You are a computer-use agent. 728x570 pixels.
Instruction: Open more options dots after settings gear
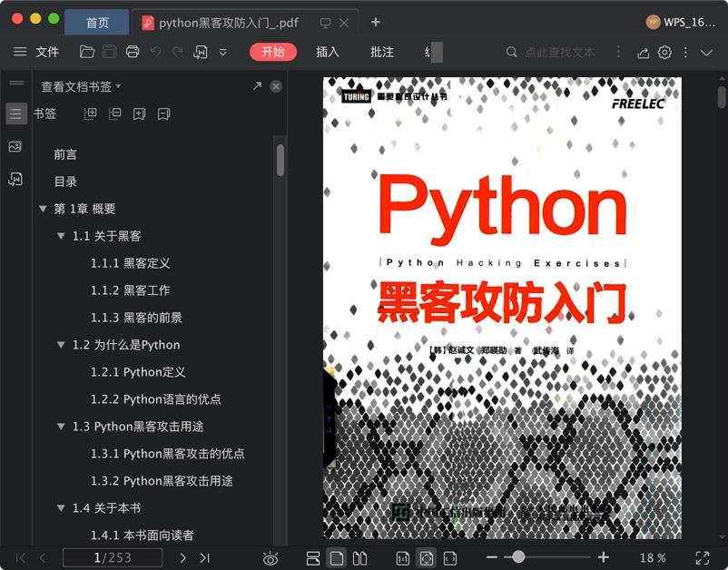(685, 52)
